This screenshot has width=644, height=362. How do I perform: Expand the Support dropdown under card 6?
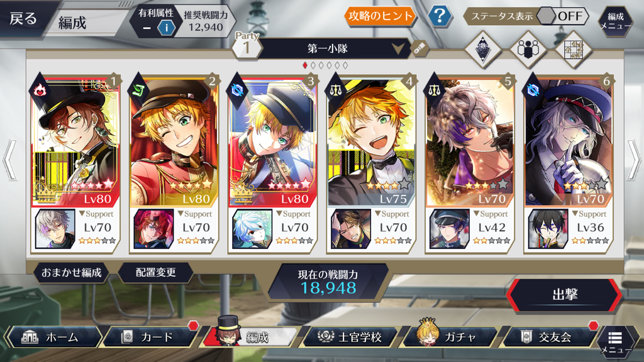[589, 214]
